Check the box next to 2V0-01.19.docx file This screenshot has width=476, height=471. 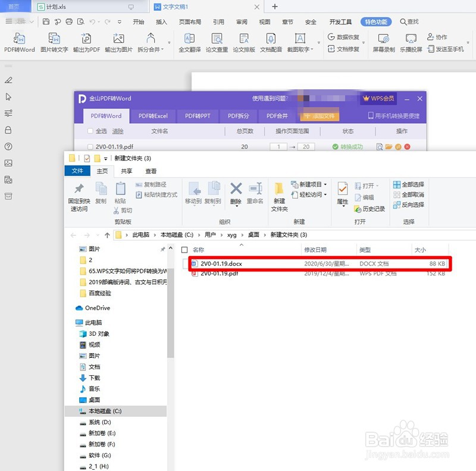[186, 264]
